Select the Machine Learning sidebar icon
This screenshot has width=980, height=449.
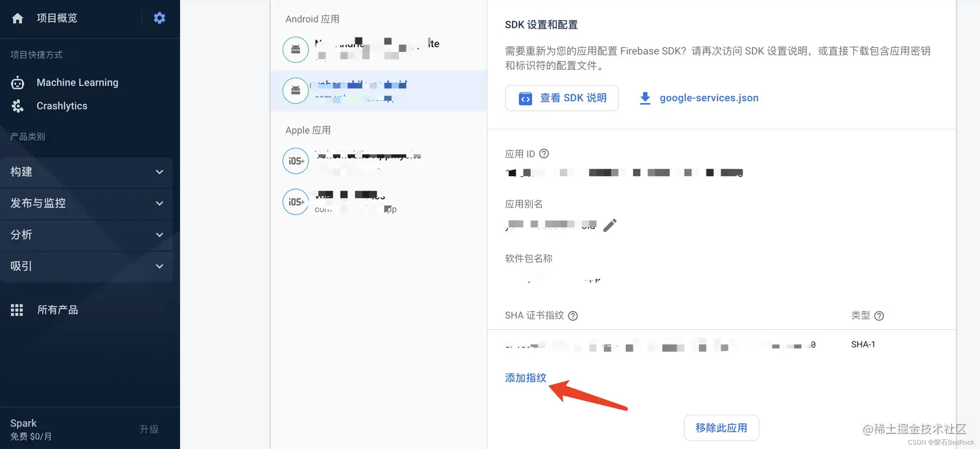coord(16,82)
